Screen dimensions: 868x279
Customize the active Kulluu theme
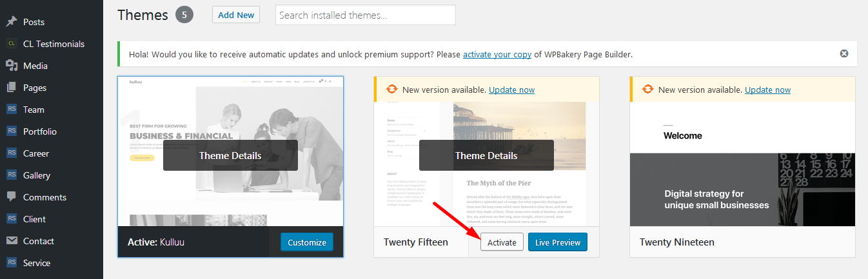pyautogui.click(x=307, y=242)
